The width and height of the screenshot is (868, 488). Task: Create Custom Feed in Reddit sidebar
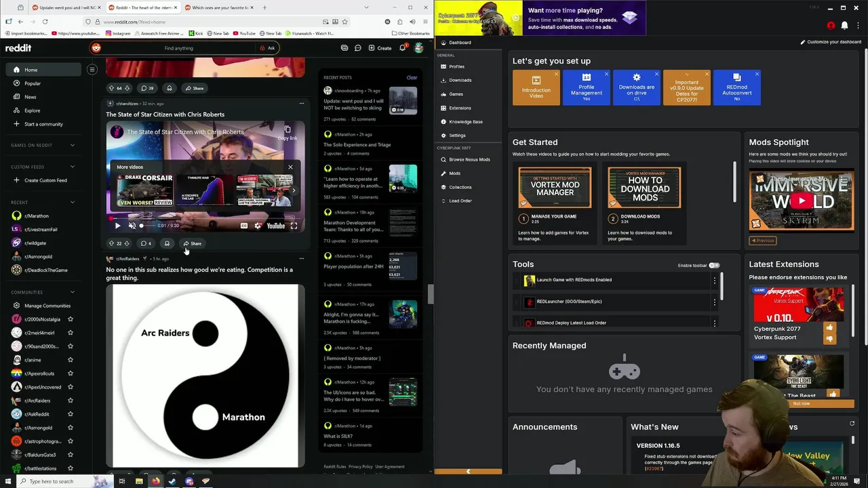click(40, 180)
